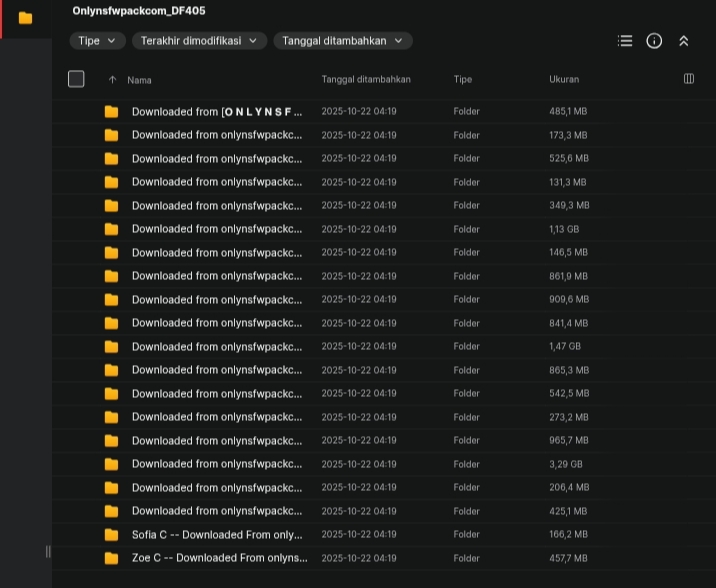Click the sidebar resize handle
The height and width of the screenshot is (588, 716).
48,551
